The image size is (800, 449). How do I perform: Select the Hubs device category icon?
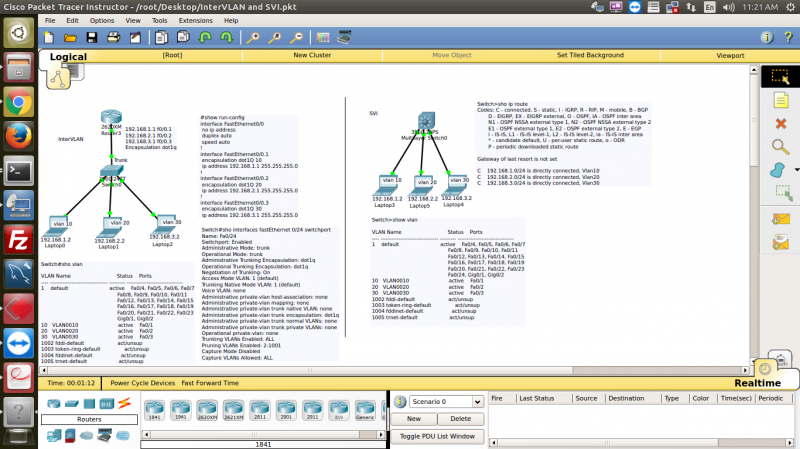89,404
